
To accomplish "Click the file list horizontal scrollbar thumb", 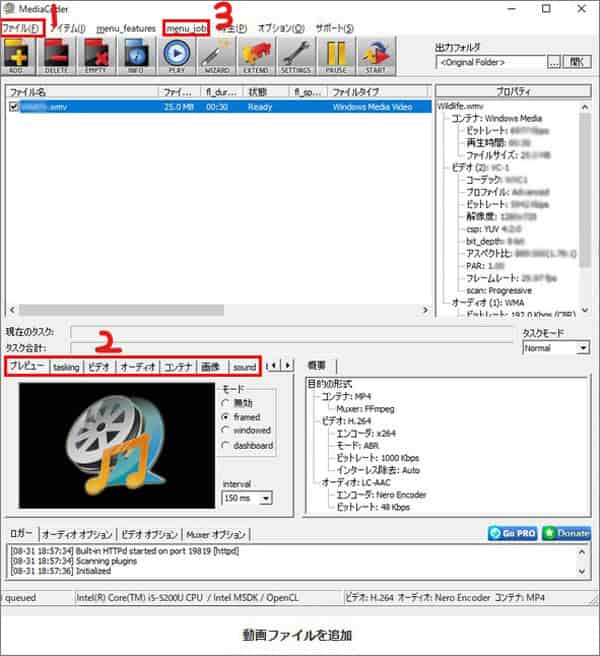I will click(121, 310).
